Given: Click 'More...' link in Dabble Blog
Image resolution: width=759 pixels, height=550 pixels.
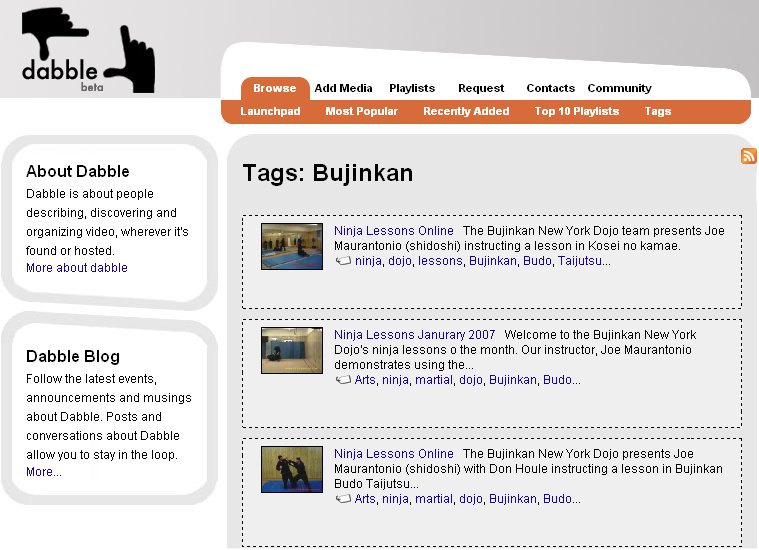Looking at the screenshot, I should 44,472.
